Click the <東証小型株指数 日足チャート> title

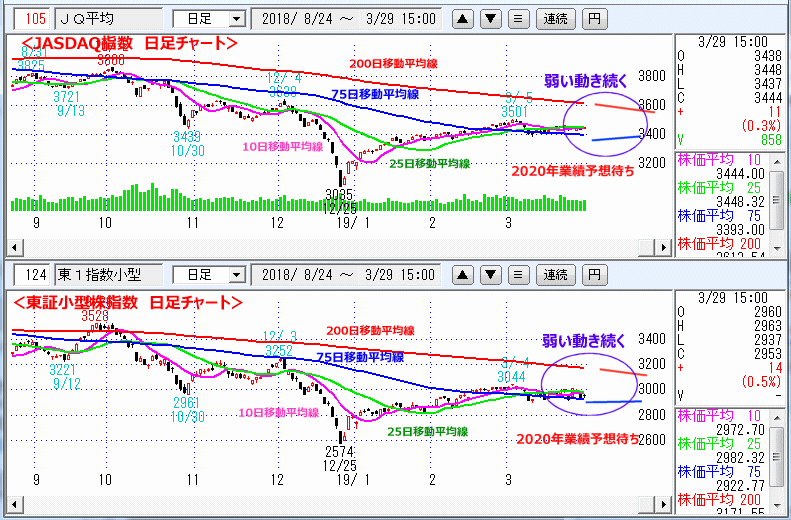click(128, 303)
